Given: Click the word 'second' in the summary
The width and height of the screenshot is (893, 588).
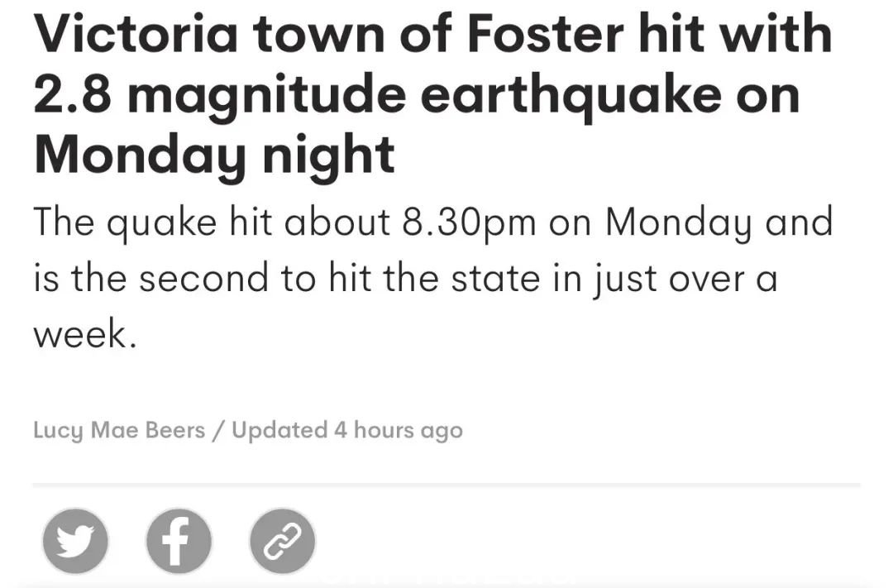Looking at the screenshot, I should click(203, 279).
